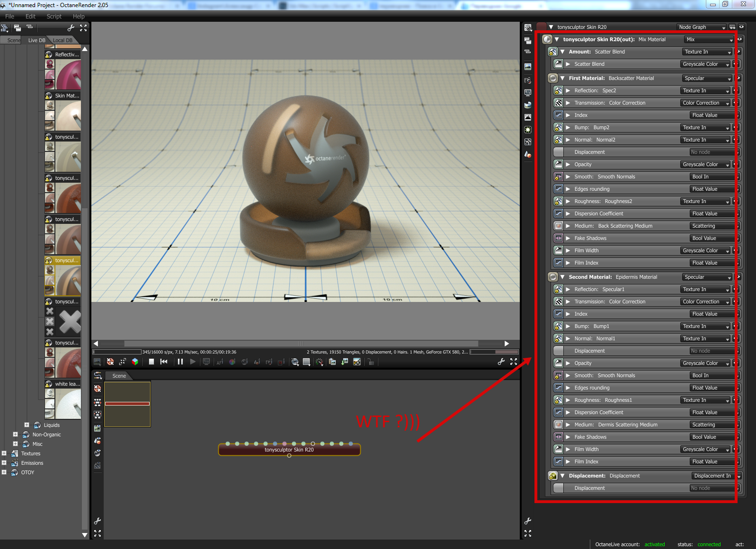
Task: Toggle the eye icon on Mix Material row
Action: [739, 39]
